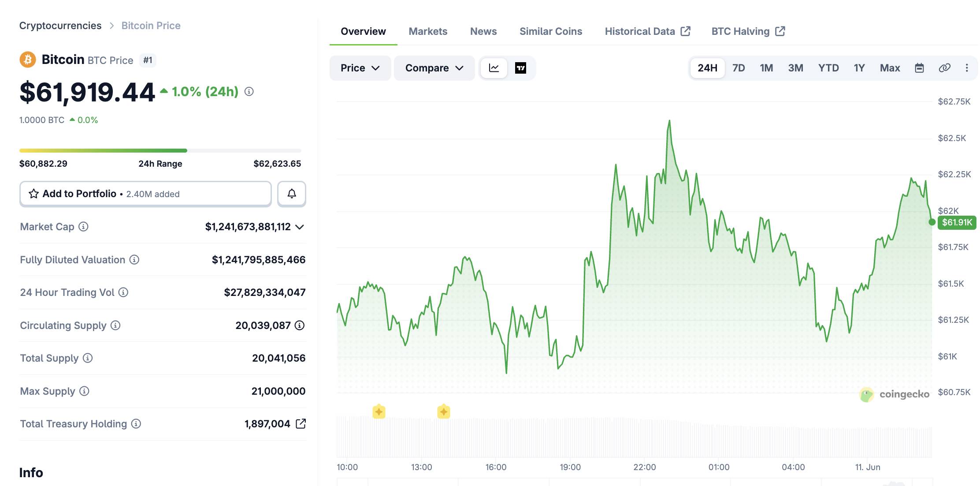Click Bitcoin Price breadcrumb

pos(151,26)
